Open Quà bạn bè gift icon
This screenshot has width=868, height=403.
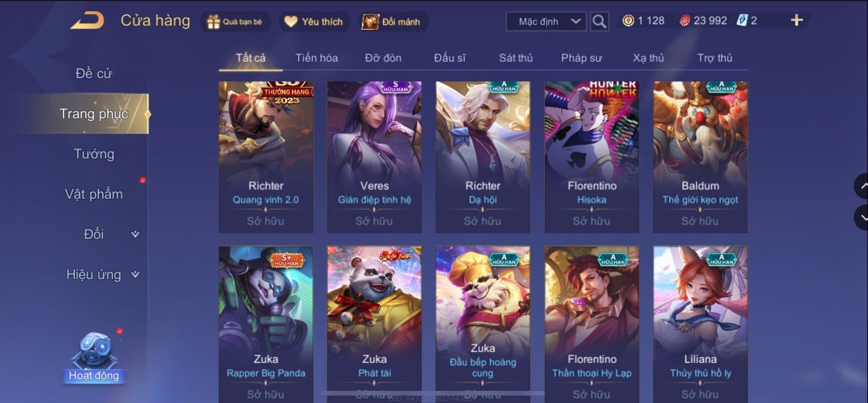click(x=214, y=22)
